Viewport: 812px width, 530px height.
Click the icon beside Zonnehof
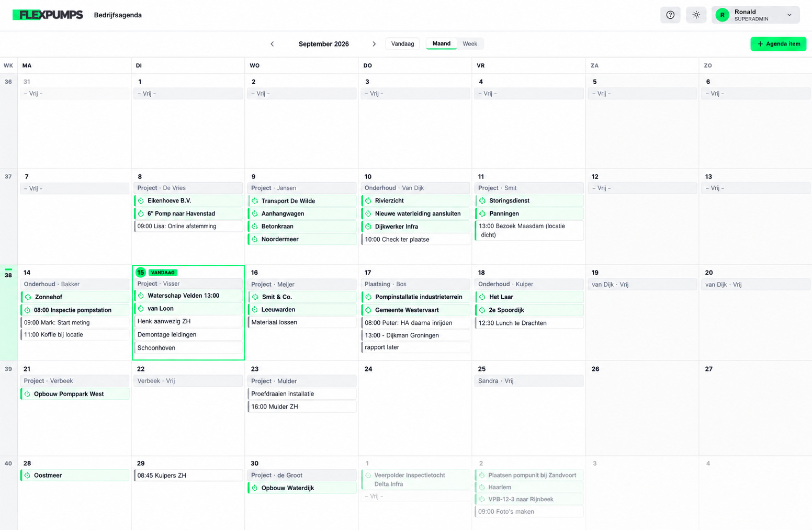(x=28, y=297)
